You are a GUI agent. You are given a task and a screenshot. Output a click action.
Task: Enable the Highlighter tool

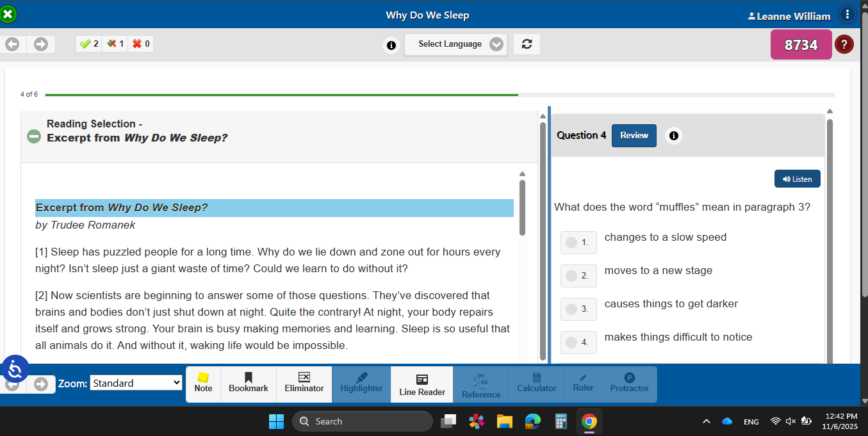(x=361, y=384)
